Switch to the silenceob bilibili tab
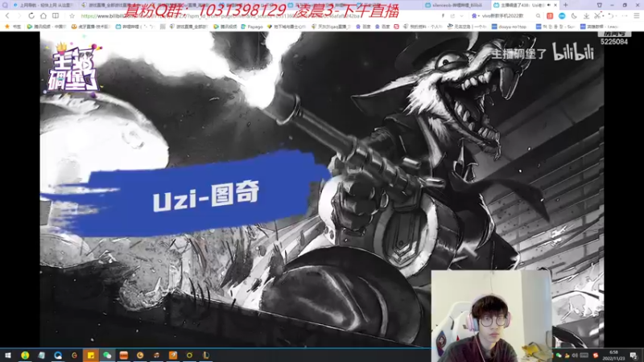 pyautogui.click(x=456, y=5)
